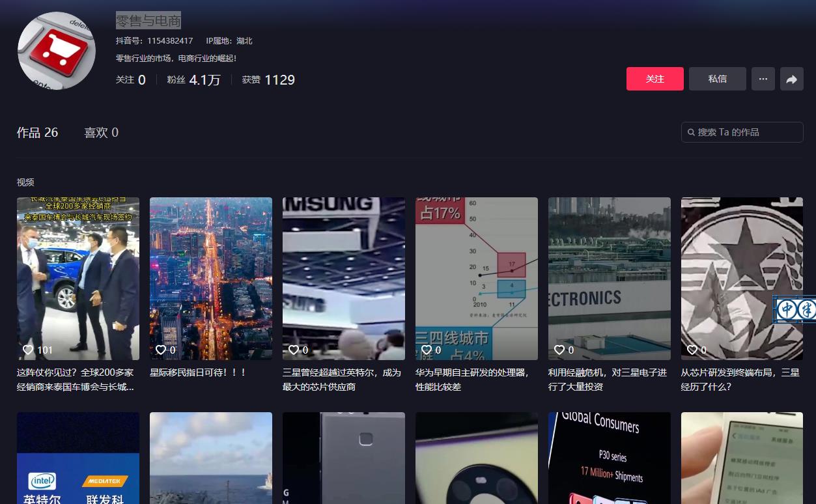The image size is (816, 504).
Task: Click heart icon on Samsung booth video
Action: (294, 350)
